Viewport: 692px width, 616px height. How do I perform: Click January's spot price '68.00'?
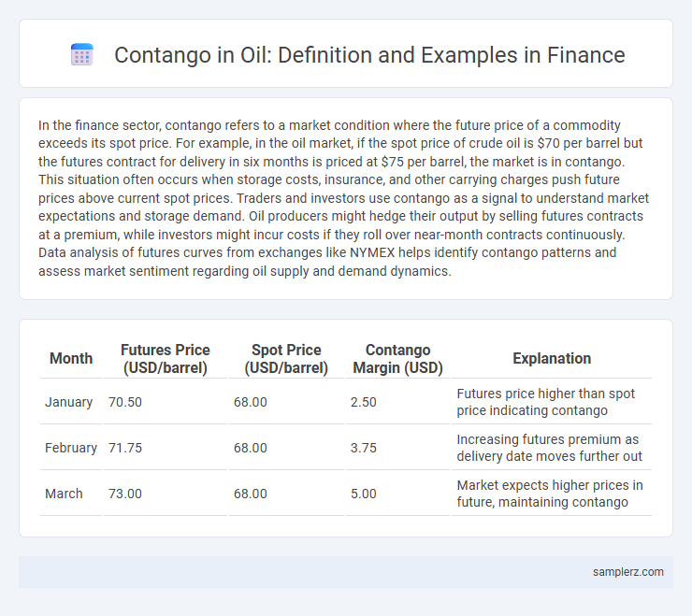point(251,402)
